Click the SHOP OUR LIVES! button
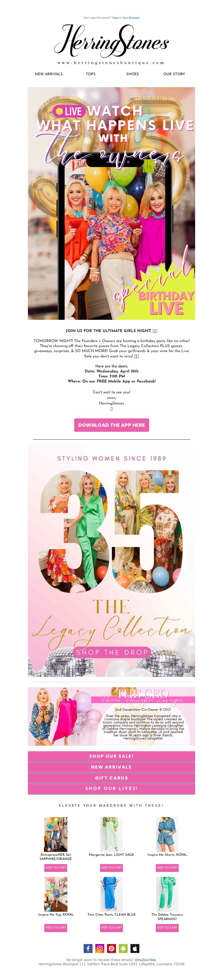This screenshot has height=980, width=223. (x=111, y=789)
